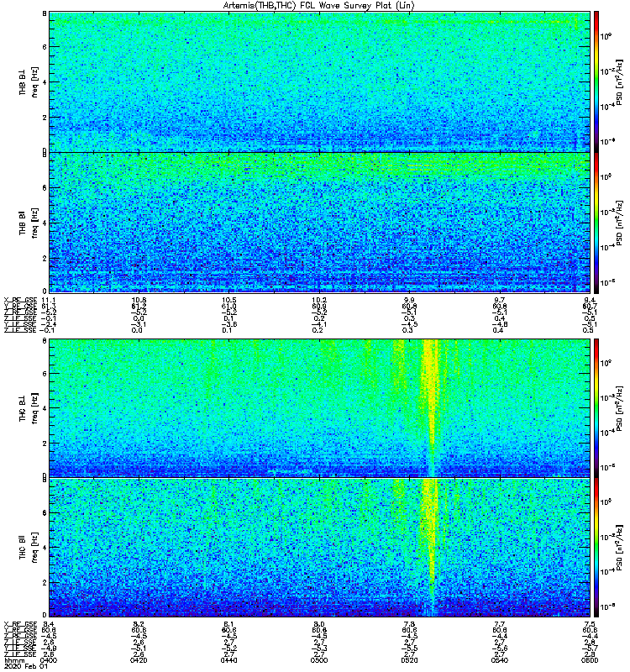The image size is (630, 672).
Task: Click the "8.2" X_RE_GSE value under THC panels
Action: click(x=139, y=624)
